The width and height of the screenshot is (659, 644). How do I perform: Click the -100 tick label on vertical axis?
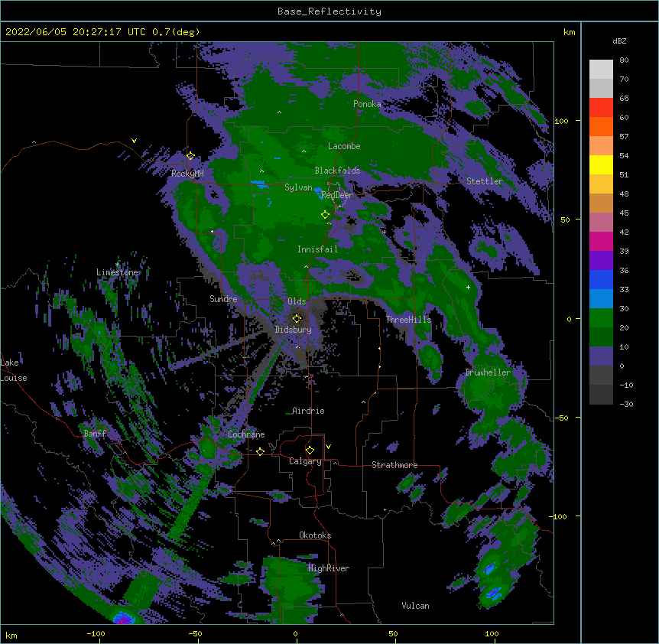(559, 516)
